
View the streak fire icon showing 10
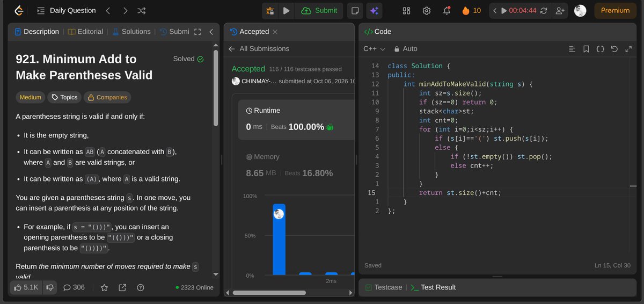(471, 10)
